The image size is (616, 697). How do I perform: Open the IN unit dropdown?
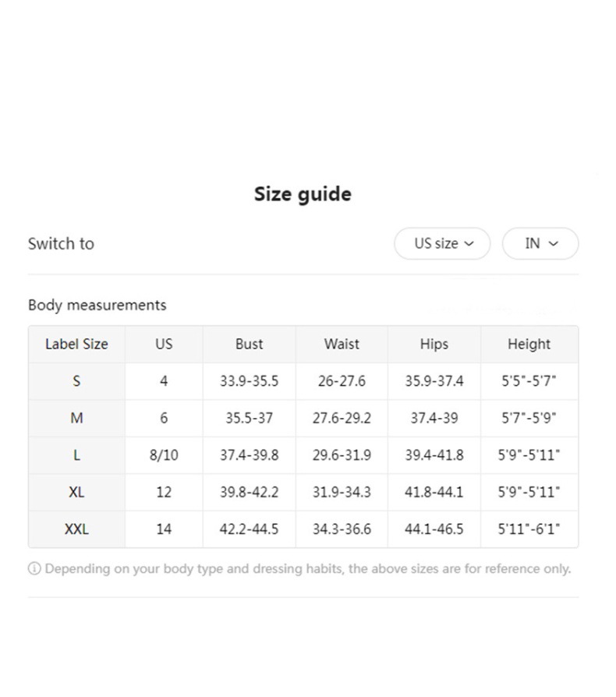tap(540, 243)
